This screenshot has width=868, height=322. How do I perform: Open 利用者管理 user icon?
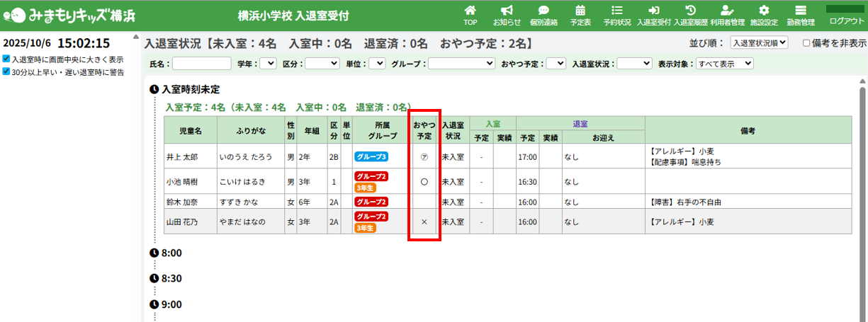pos(726,11)
